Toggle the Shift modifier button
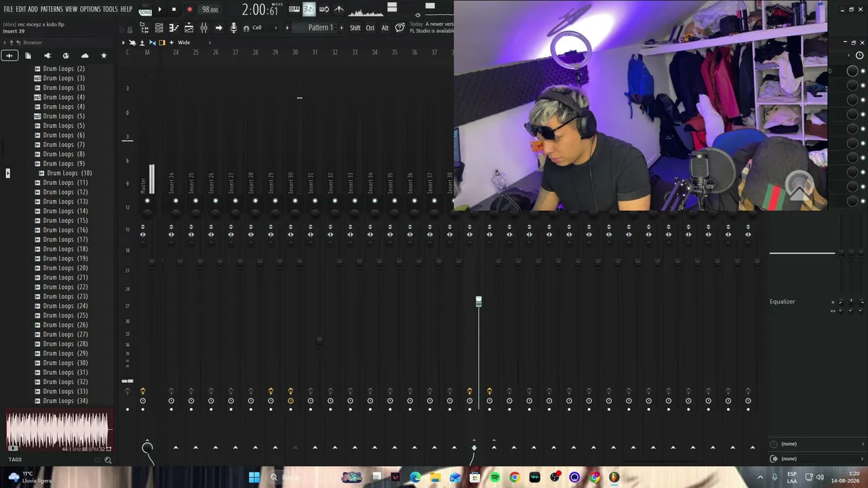Screen dimensions: 868x488 (x=355, y=28)
